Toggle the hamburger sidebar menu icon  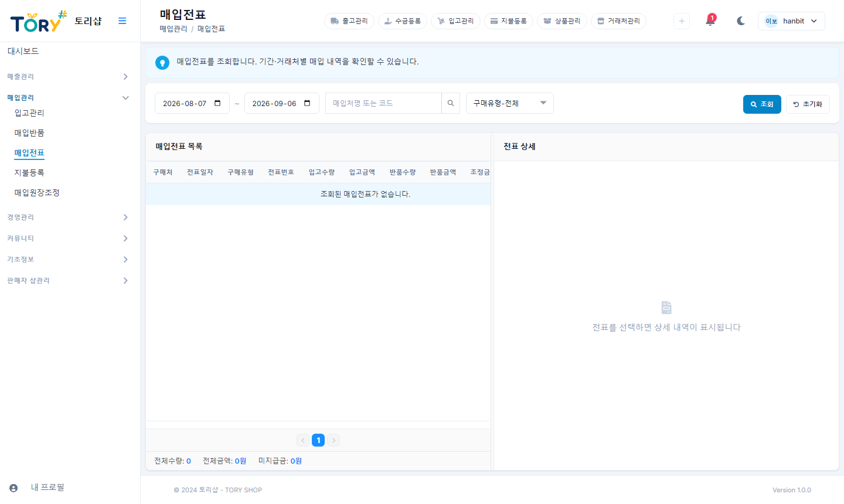tap(122, 21)
